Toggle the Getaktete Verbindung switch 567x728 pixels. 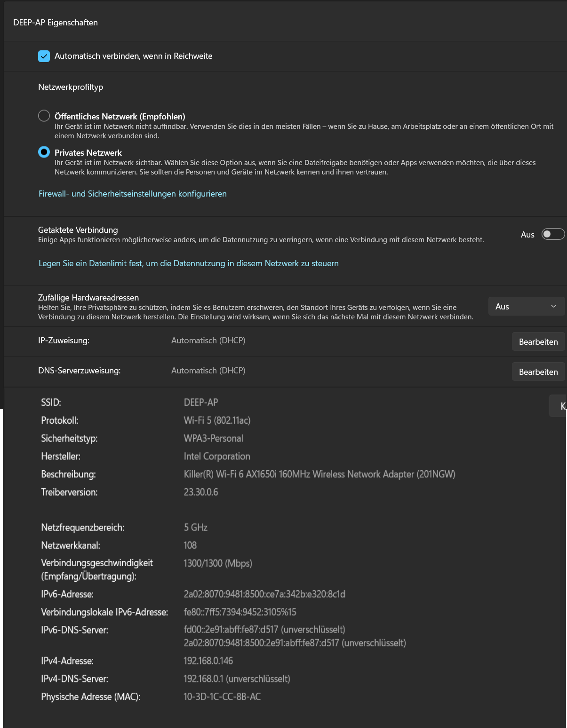(552, 234)
